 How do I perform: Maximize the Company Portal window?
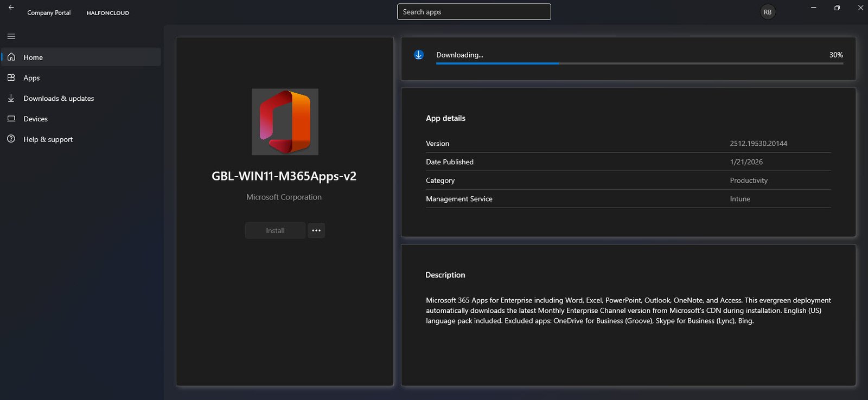(837, 8)
